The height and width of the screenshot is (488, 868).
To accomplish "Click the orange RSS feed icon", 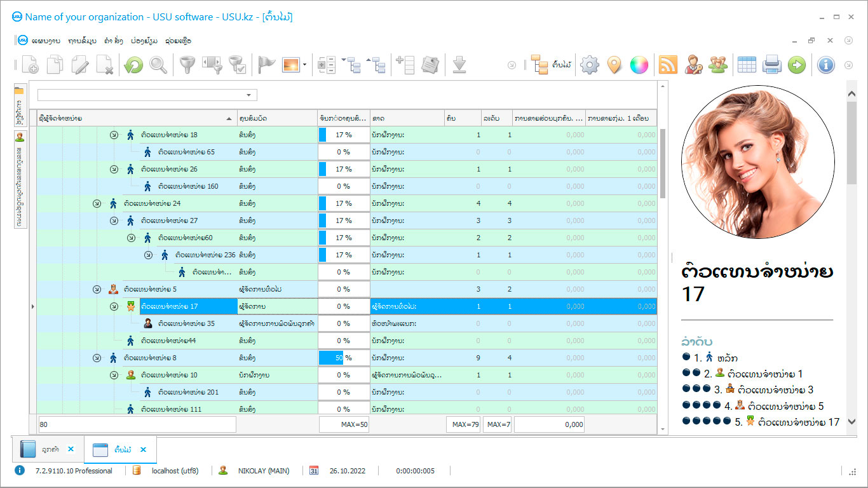I will tap(668, 65).
